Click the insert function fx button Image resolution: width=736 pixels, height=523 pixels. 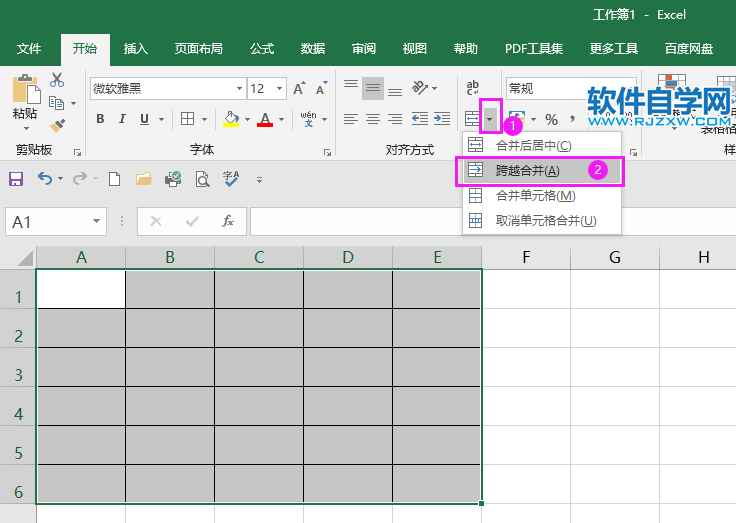pyautogui.click(x=228, y=221)
